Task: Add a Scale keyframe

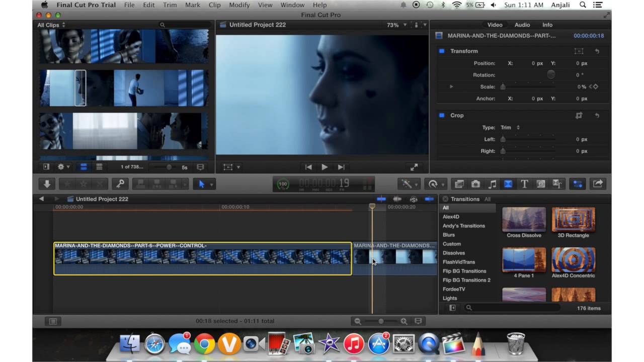Action: (595, 86)
